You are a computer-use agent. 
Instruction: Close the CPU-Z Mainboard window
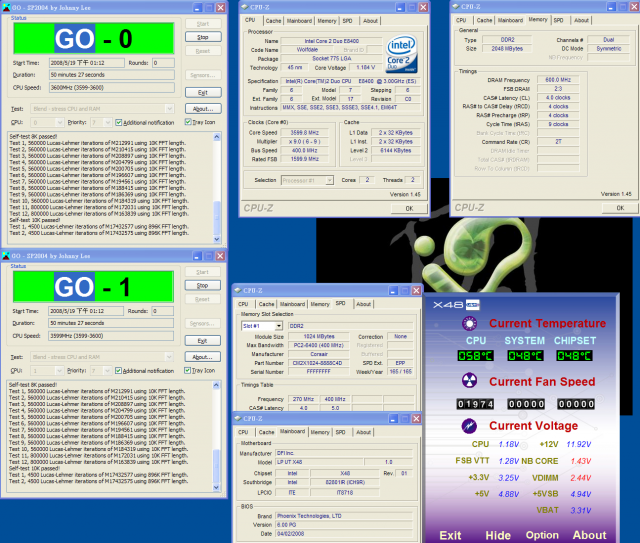(416, 418)
